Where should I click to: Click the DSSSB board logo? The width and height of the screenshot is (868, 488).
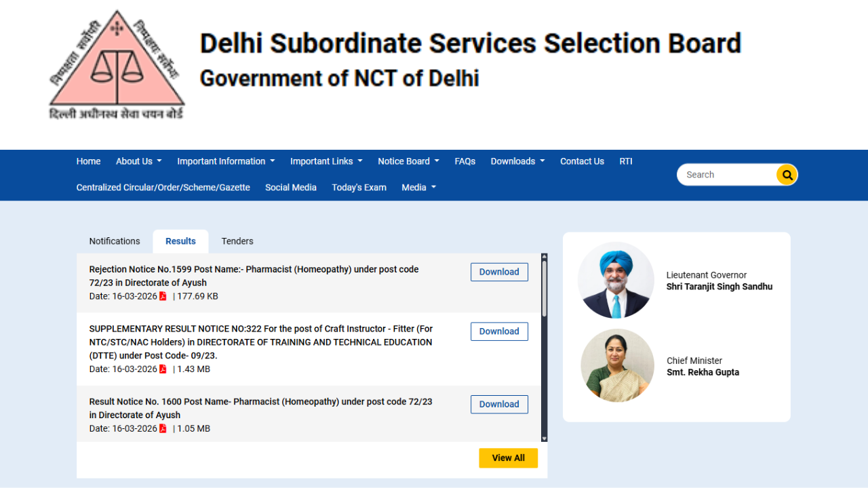[x=116, y=64]
